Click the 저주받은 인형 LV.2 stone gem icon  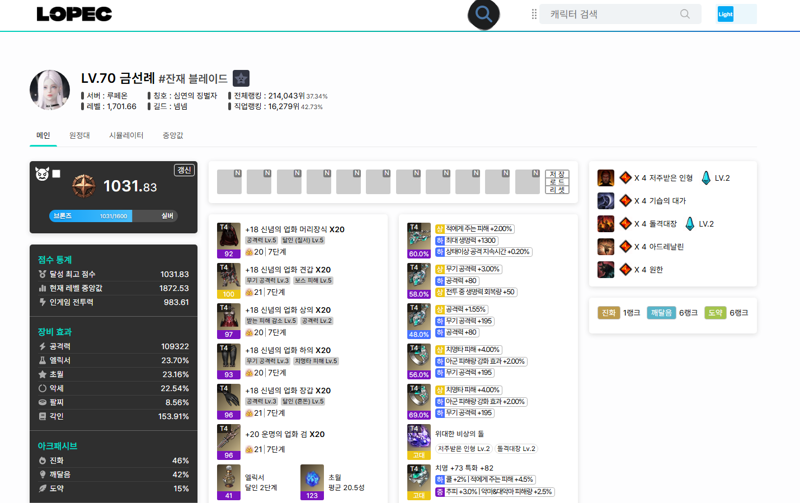706,178
